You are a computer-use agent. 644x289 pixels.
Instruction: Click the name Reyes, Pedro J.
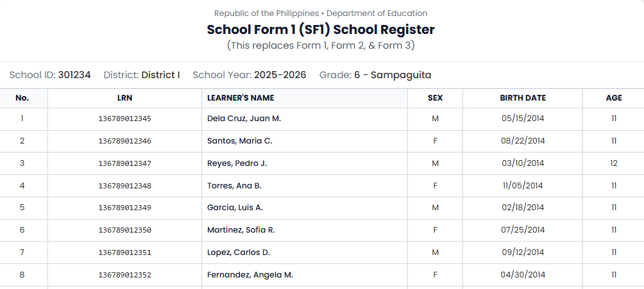[237, 163]
